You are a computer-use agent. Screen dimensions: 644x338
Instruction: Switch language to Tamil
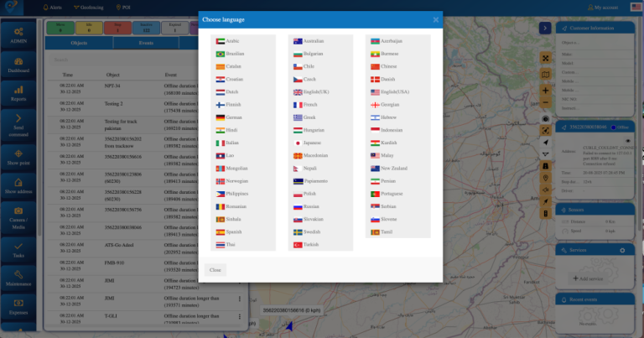click(387, 231)
